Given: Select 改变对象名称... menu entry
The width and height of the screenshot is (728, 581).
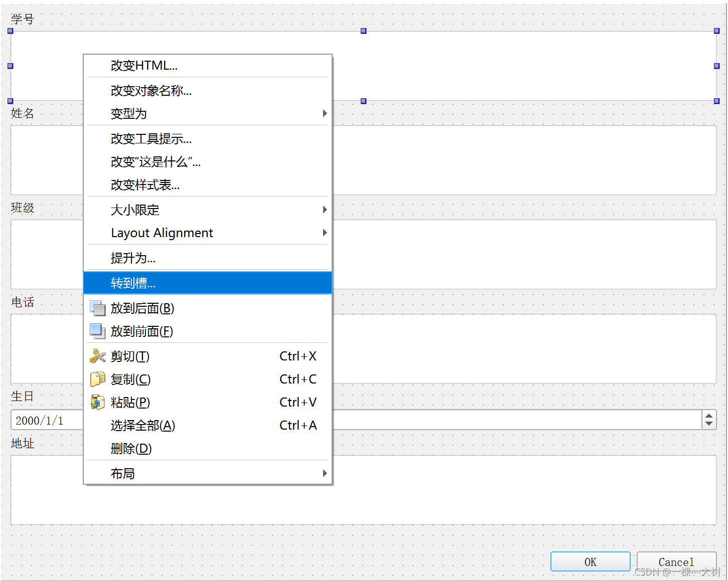Looking at the screenshot, I should [x=208, y=91].
